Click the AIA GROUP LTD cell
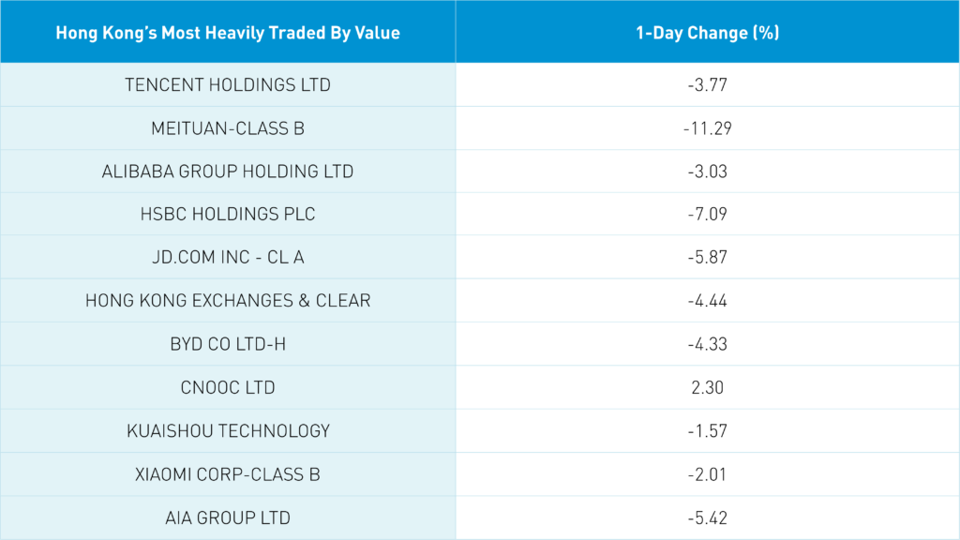The width and height of the screenshot is (960, 540). (x=228, y=518)
